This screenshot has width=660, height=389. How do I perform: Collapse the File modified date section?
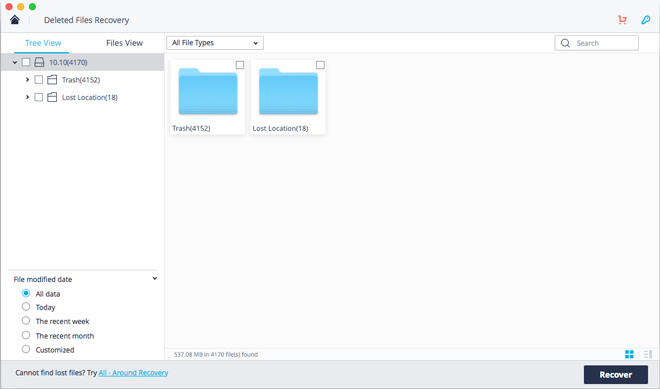pos(154,279)
